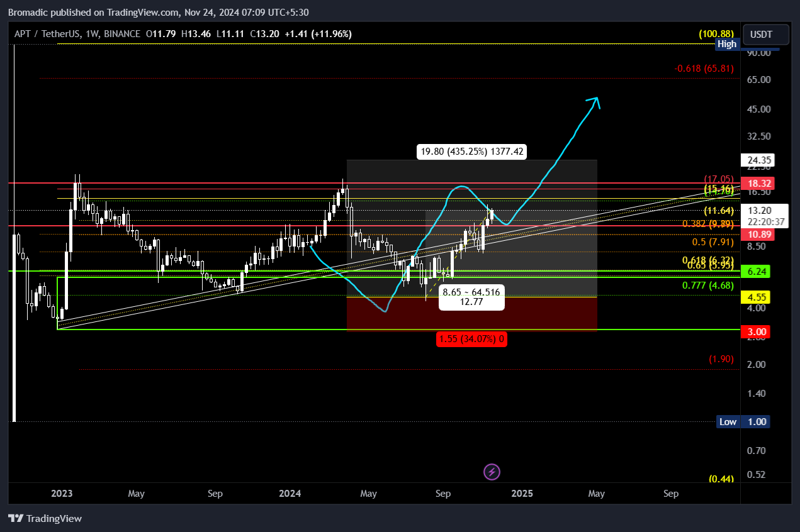Image resolution: width=800 pixels, height=532 pixels.
Task: Click the yellow 4.55 price tag
Action: [756, 297]
